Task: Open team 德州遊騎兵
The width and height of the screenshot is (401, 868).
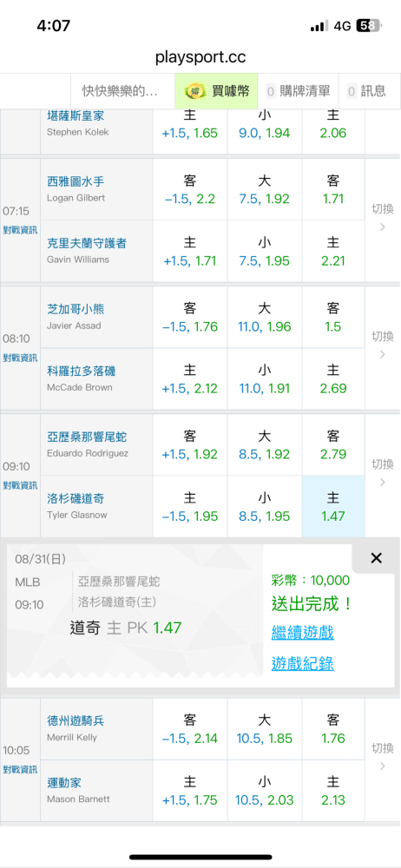Action: (76, 720)
